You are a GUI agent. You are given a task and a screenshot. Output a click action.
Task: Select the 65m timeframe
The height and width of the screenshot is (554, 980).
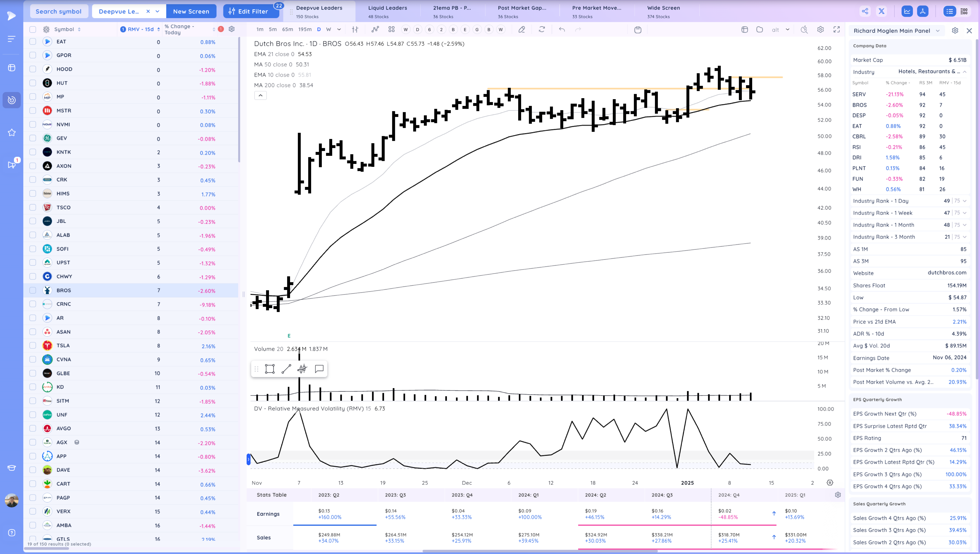coord(287,29)
